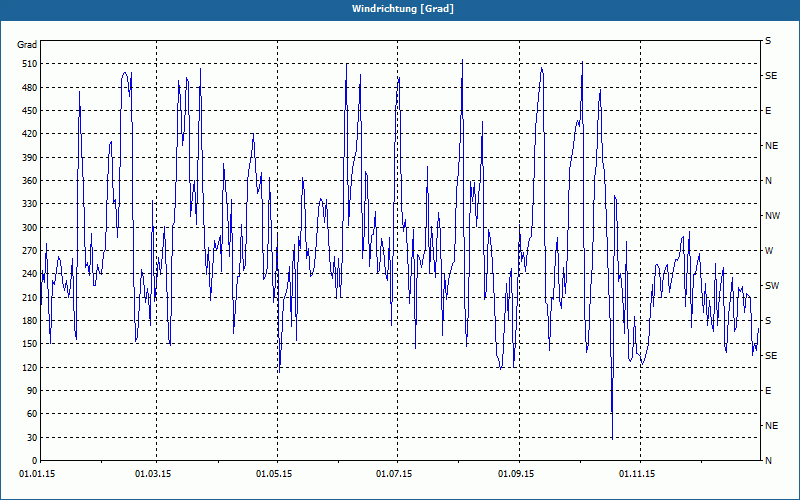Screen dimensions: 800x500
Task: Click the NW compass direction label
Action: (773, 216)
